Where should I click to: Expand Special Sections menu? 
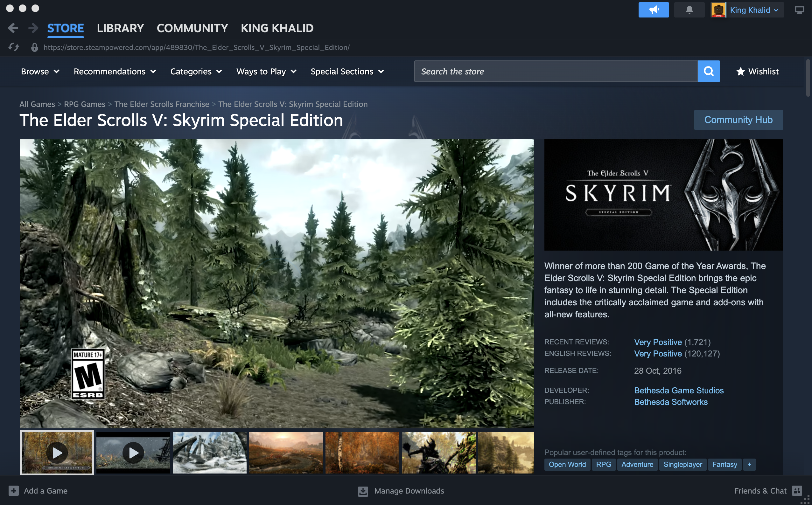click(347, 72)
